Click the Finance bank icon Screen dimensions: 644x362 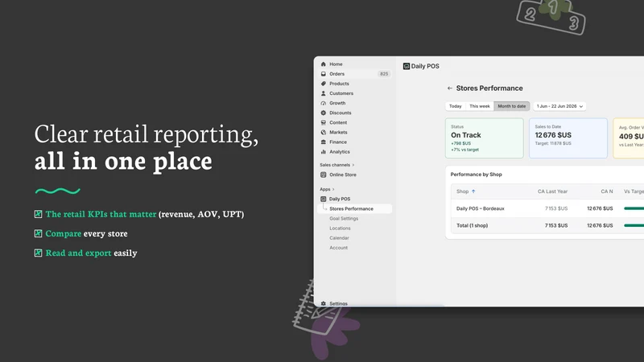click(x=324, y=142)
